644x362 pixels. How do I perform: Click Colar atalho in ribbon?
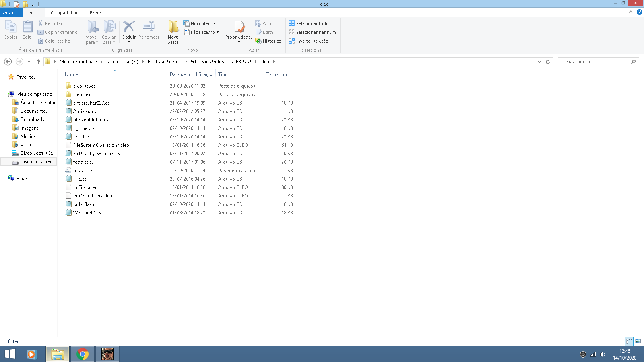(54, 41)
